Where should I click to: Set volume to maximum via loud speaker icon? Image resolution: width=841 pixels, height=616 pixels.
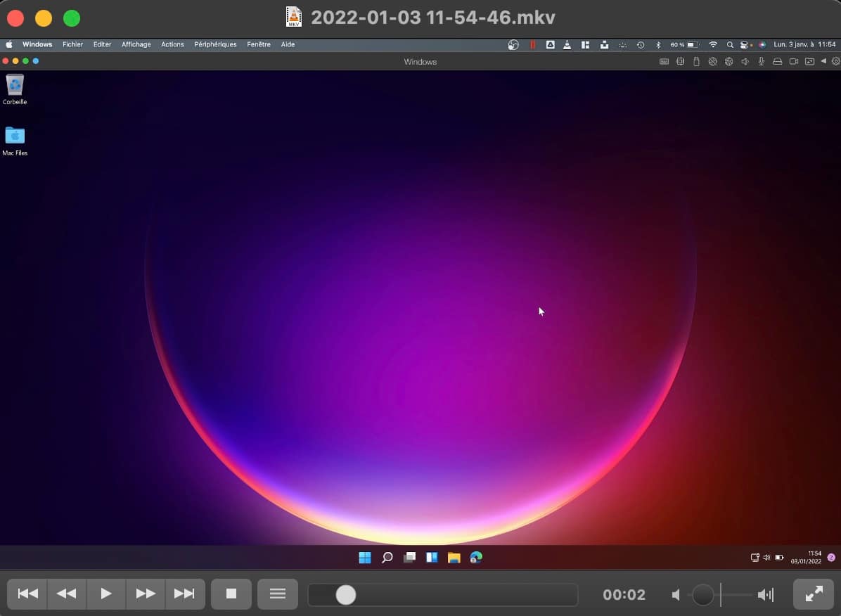coord(765,595)
